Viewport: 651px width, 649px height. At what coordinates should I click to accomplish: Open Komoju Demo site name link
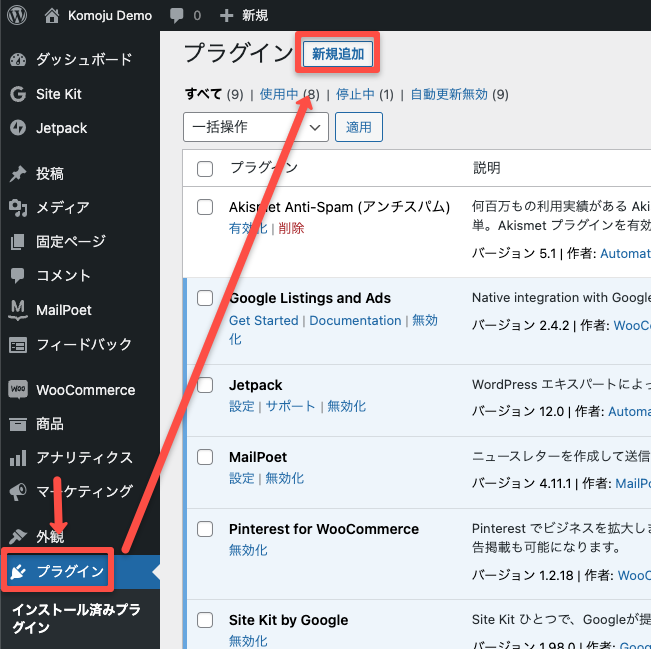point(110,16)
